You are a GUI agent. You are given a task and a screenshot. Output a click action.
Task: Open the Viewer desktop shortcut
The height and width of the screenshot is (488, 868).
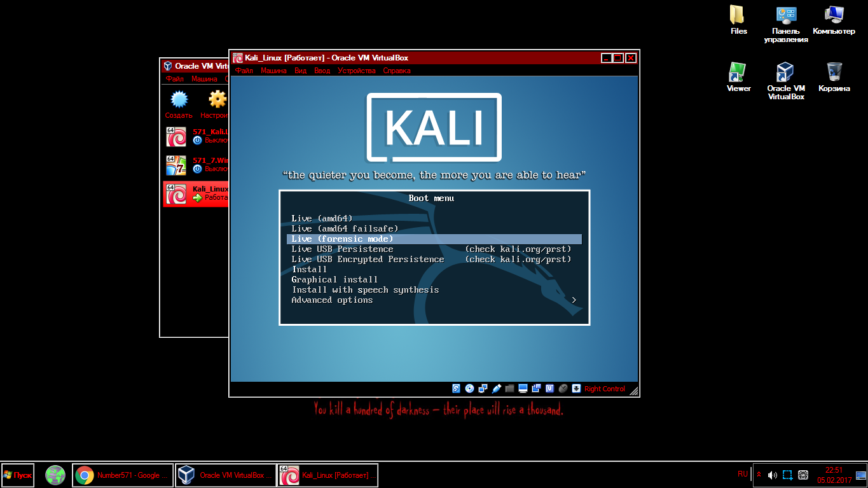(738, 77)
